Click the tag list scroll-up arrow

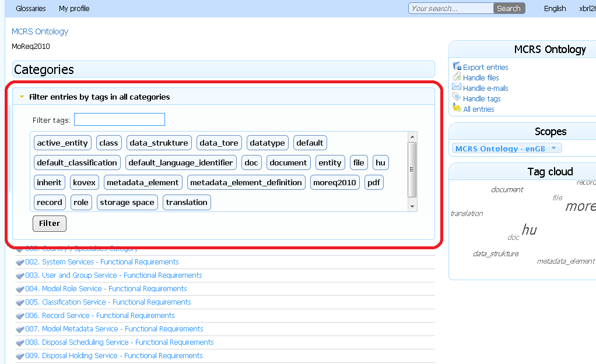[x=412, y=137]
